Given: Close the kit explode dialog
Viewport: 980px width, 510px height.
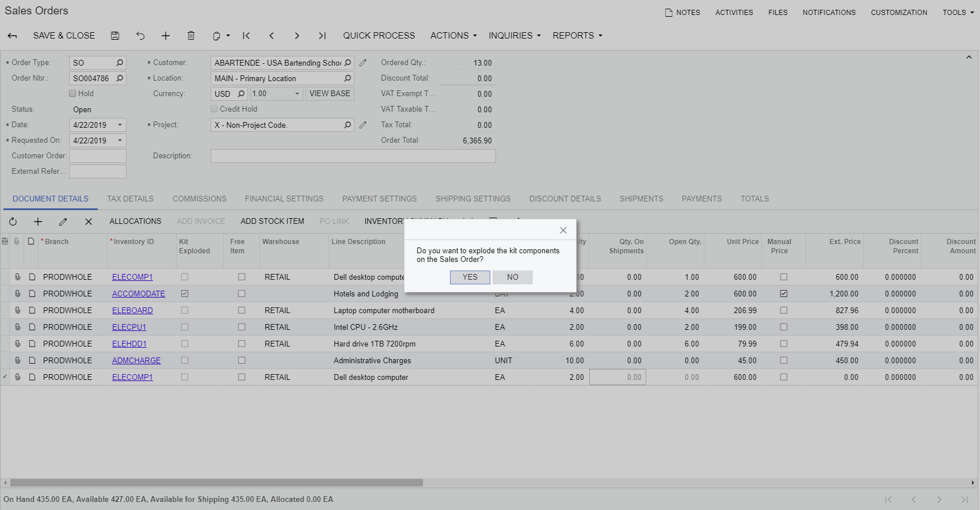Looking at the screenshot, I should click(x=563, y=230).
